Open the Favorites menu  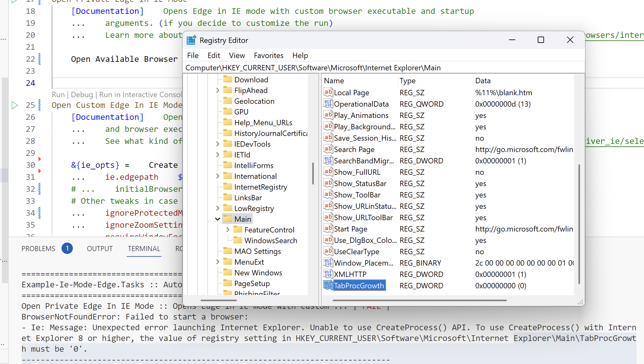(268, 56)
